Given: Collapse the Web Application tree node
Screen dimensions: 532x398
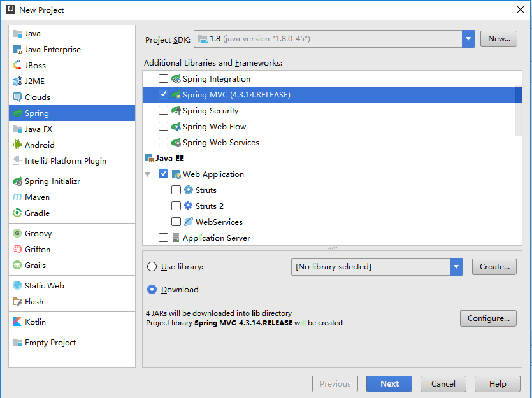Looking at the screenshot, I should point(148,174).
